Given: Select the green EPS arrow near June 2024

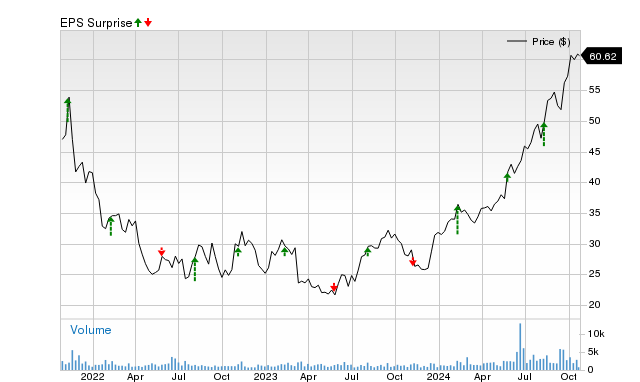Looking at the screenshot, I should 507,178.
